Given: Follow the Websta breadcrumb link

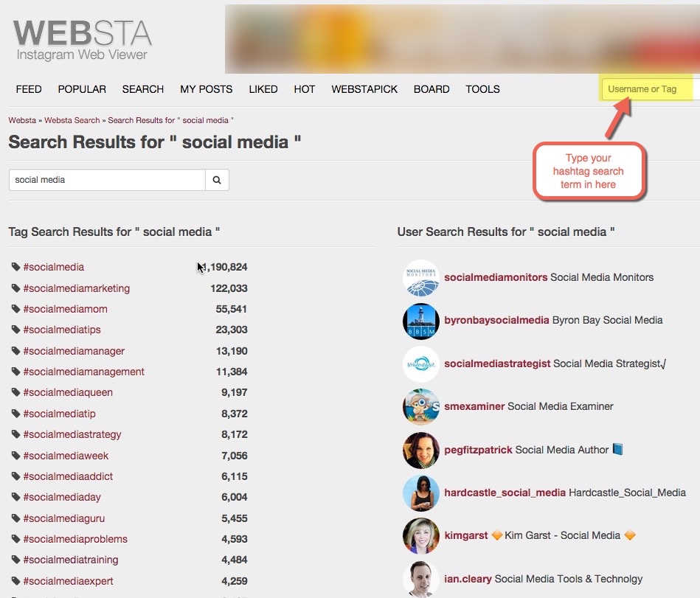Looking at the screenshot, I should (22, 120).
